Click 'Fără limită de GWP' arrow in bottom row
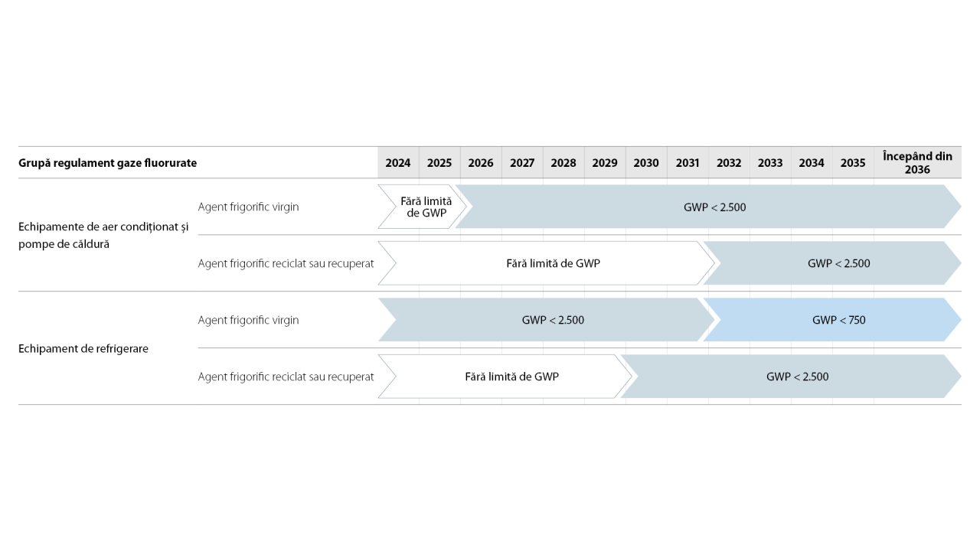The image size is (980, 551). pos(505,377)
